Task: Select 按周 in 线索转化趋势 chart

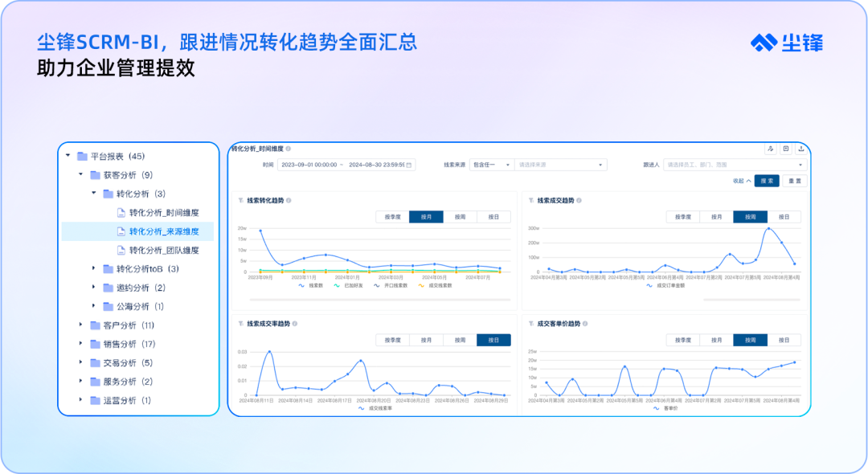Action: [460, 217]
